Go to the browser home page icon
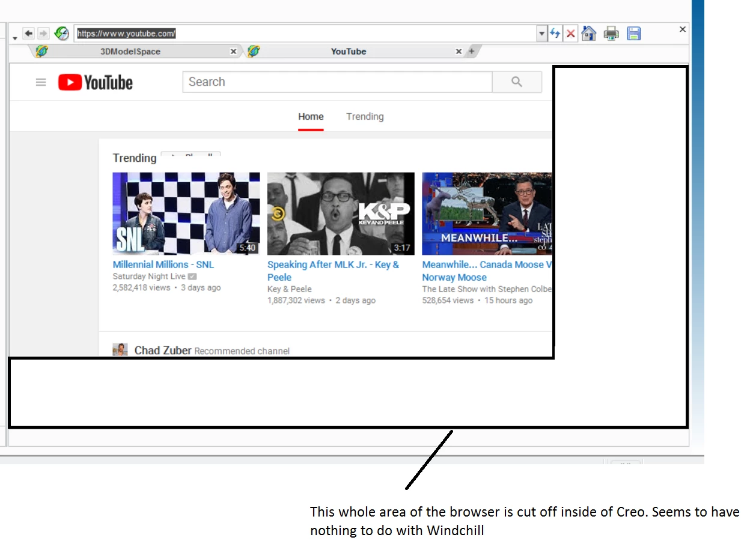Screen dimensions: 756x543 [x=589, y=33]
